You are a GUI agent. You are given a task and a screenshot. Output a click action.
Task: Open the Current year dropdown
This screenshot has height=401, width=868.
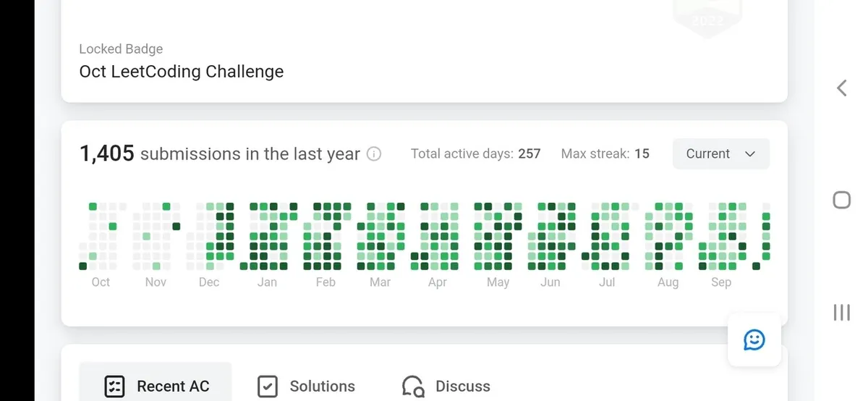[x=720, y=154]
